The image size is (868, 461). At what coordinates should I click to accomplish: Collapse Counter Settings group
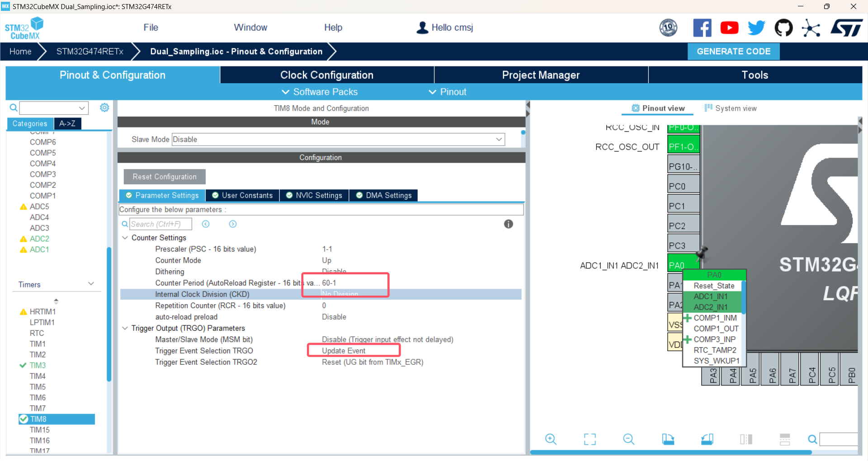pyautogui.click(x=125, y=238)
